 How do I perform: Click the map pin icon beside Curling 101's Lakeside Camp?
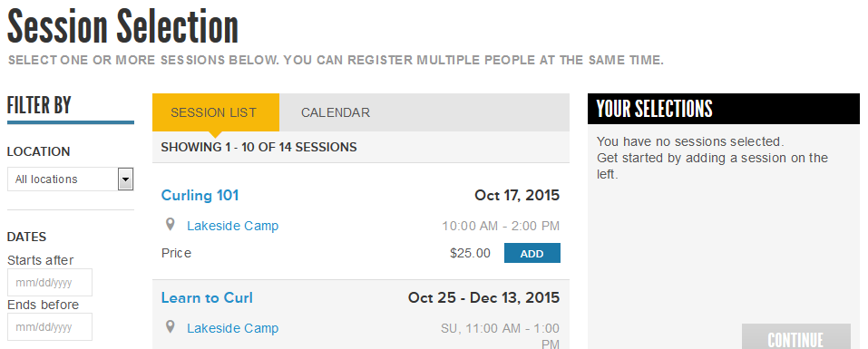pos(171,224)
